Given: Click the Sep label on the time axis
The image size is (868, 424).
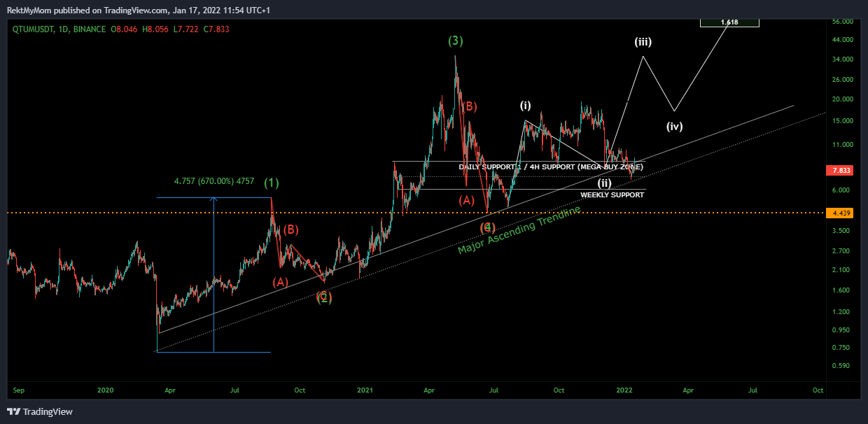Looking at the screenshot, I should (x=19, y=389).
